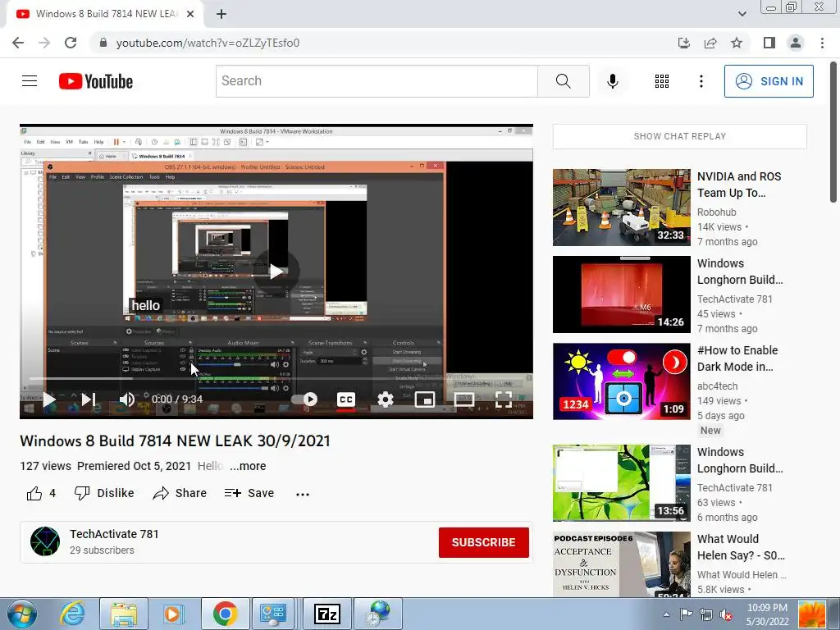Image resolution: width=840 pixels, height=630 pixels.
Task: Click the muted volume tray icon
Action: [726, 615]
